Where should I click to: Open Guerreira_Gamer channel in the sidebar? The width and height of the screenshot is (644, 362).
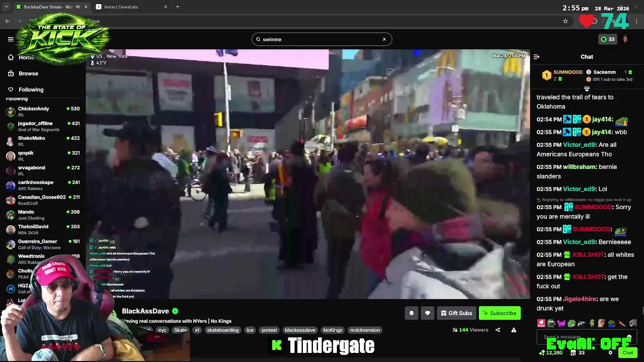(x=43, y=244)
